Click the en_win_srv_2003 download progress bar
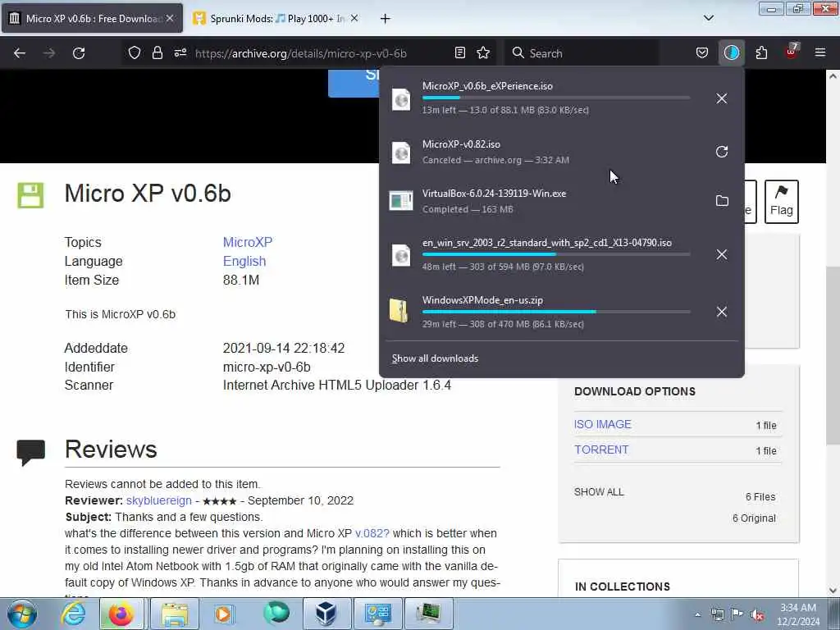Screen dimensions: 840x630 (x=556, y=254)
